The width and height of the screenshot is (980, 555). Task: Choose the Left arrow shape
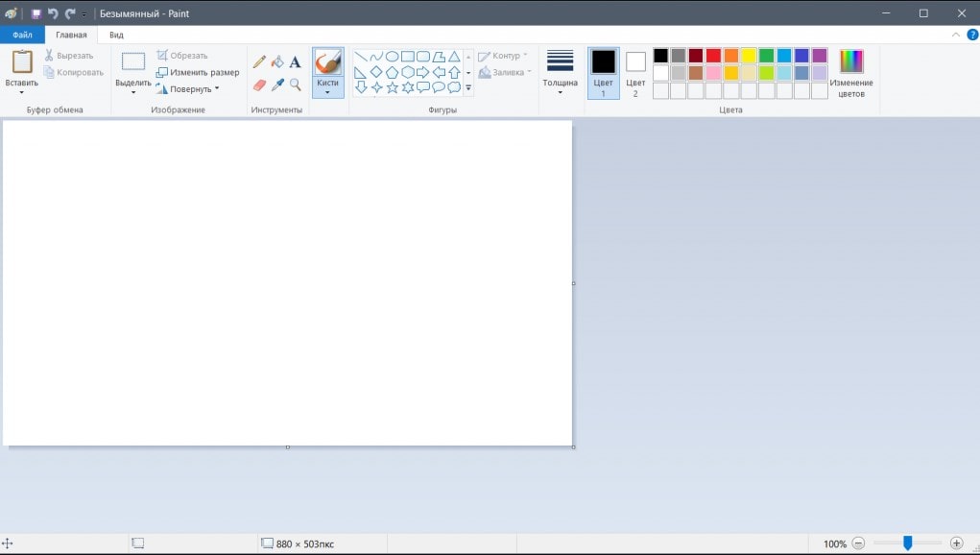coord(439,72)
